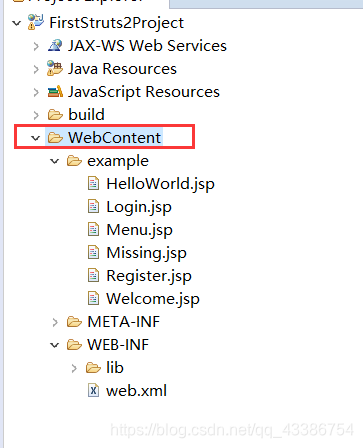This screenshot has height=448, width=363.
Task: Click the example folder icon
Action: coord(74,161)
